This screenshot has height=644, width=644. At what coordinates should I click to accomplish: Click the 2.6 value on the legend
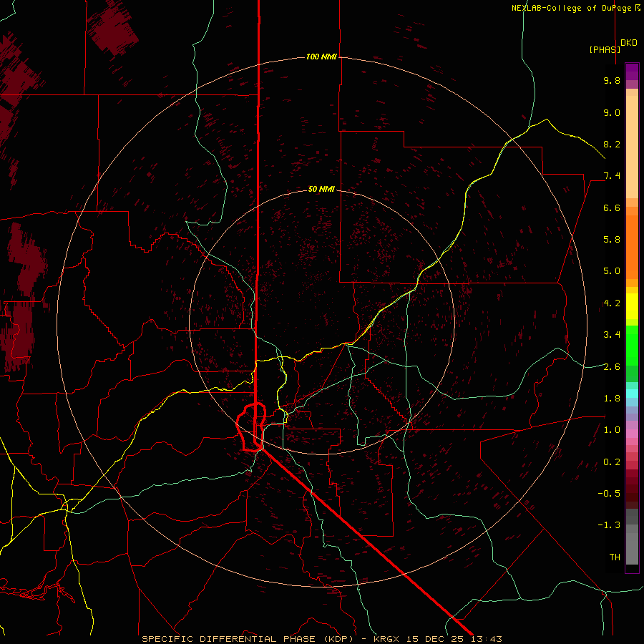pos(612,367)
